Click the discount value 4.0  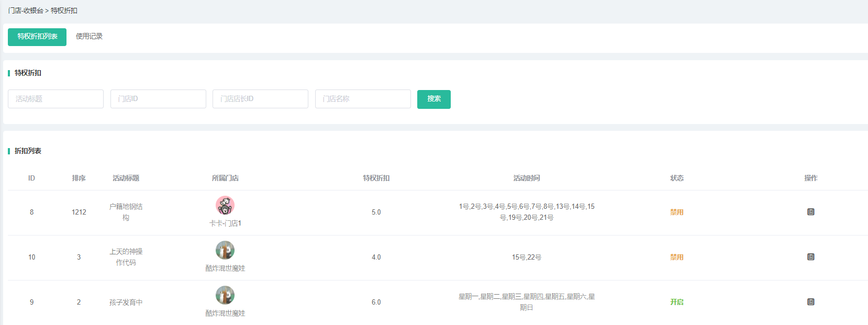coord(376,257)
